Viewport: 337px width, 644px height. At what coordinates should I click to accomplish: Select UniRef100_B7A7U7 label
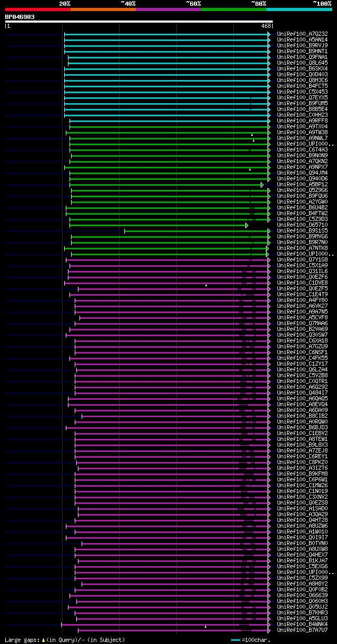[x=302, y=630]
